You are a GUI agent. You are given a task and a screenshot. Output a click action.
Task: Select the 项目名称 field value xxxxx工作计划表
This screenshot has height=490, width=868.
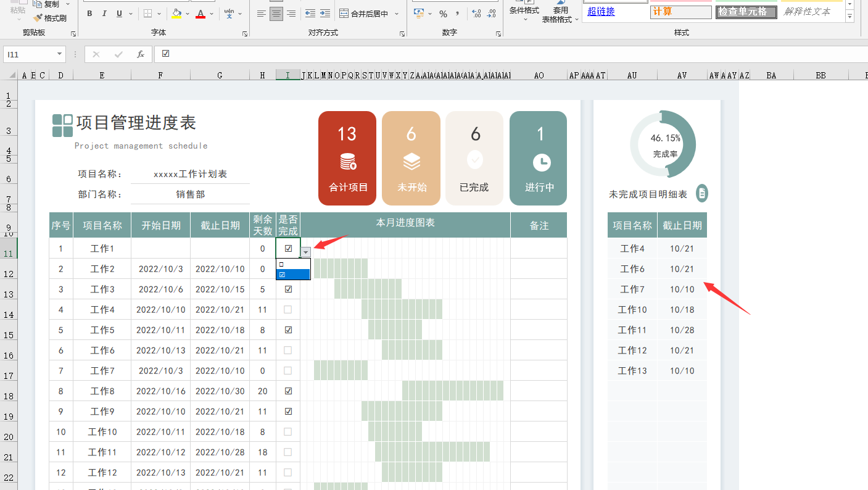(191, 174)
